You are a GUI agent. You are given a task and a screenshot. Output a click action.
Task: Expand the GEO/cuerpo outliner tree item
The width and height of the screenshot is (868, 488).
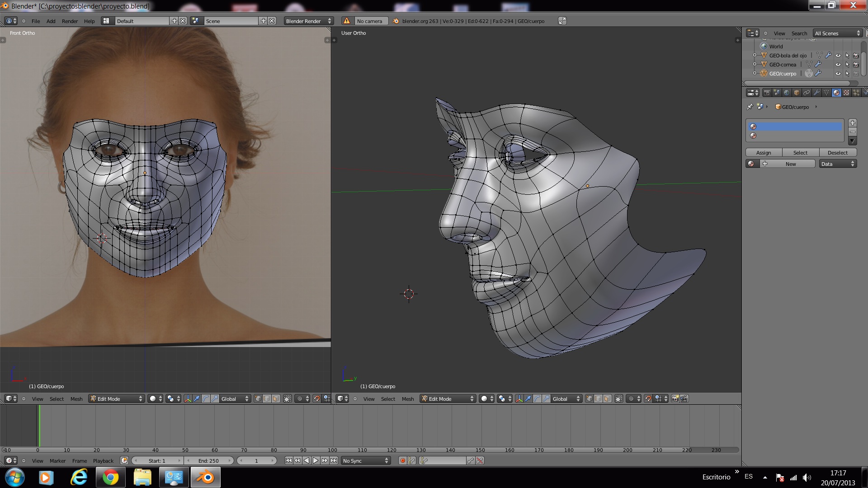click(755, 73)
